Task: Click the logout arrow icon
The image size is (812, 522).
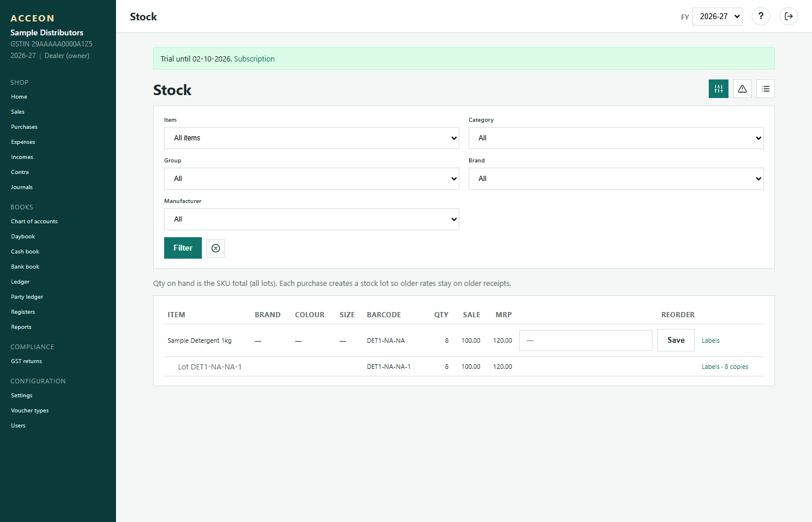Action: click(789, 16)
